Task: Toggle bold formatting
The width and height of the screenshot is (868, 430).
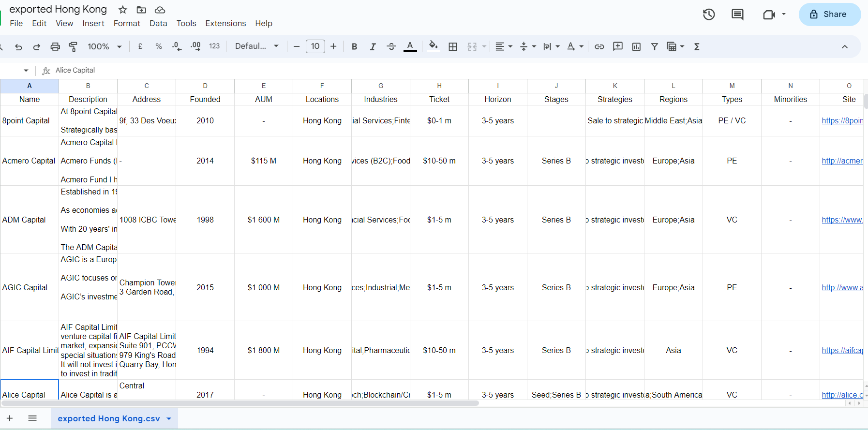Action: (x=355, y=46)
